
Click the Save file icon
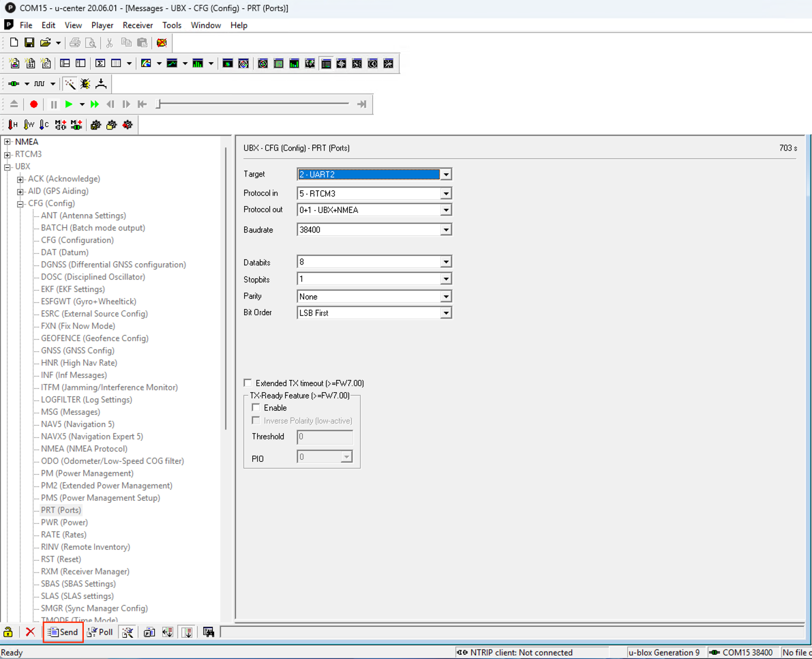pos(29,43)
